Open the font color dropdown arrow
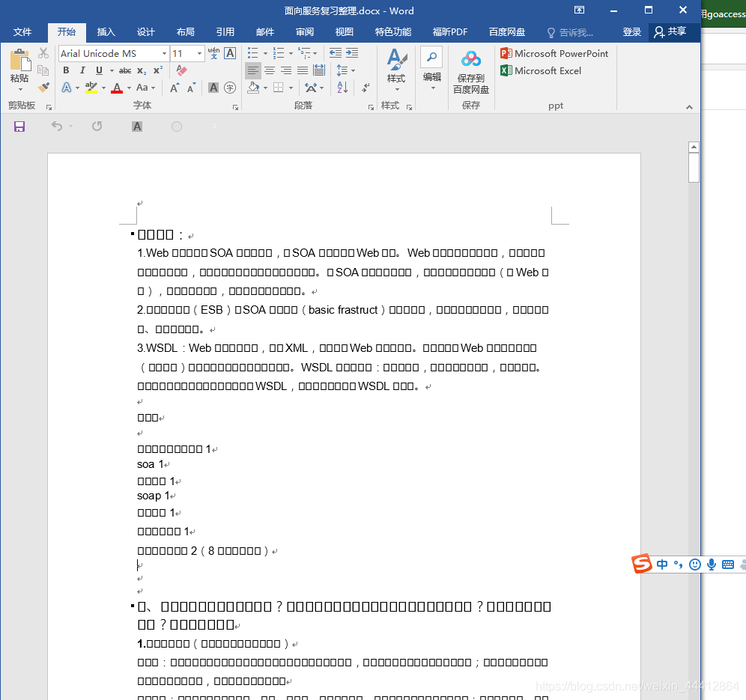 coord(129,88)
